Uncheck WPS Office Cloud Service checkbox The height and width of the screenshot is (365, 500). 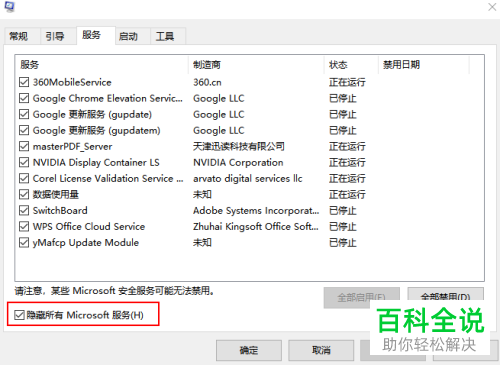(24, 226)
